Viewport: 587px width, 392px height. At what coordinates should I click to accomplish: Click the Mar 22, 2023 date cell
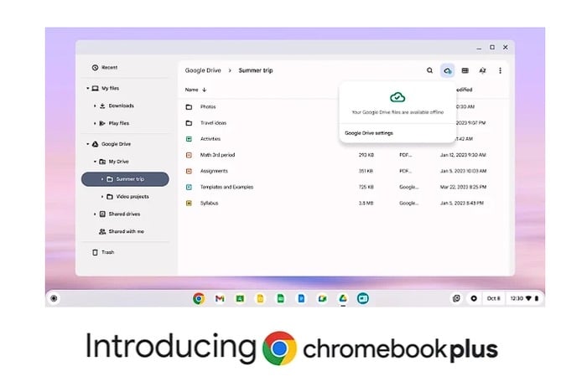pyautogui.click(x=463, y=187)
